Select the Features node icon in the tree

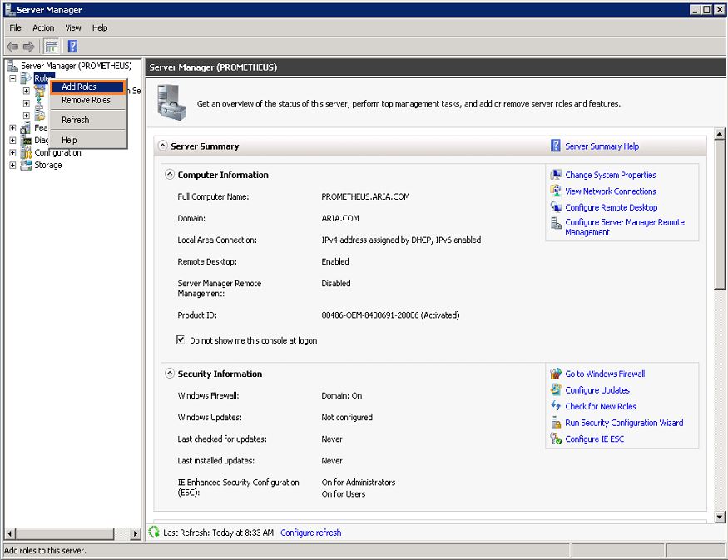point(26,128)
